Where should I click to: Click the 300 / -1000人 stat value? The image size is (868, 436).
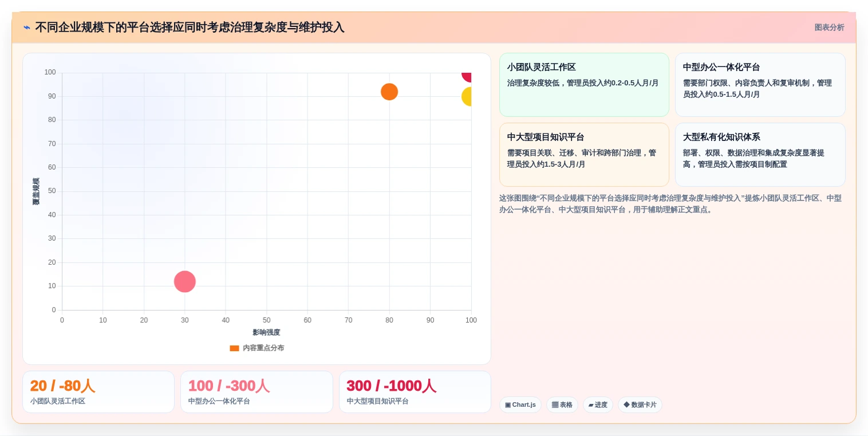pyautogui.click(x=392, y=386)
